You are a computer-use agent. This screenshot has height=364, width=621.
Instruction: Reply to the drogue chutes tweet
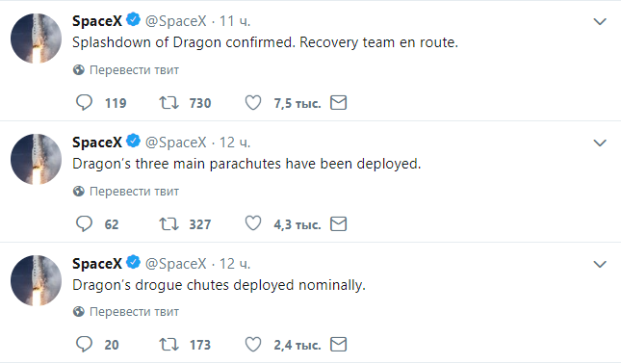[84, 344]
